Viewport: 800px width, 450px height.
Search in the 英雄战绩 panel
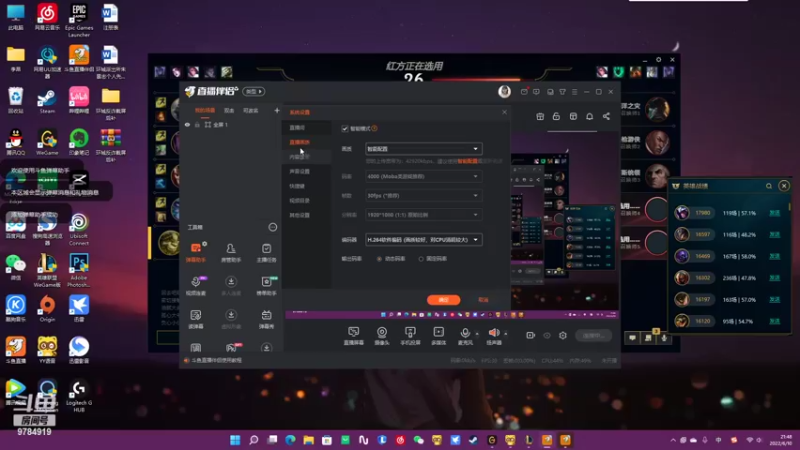click(769, 186)
